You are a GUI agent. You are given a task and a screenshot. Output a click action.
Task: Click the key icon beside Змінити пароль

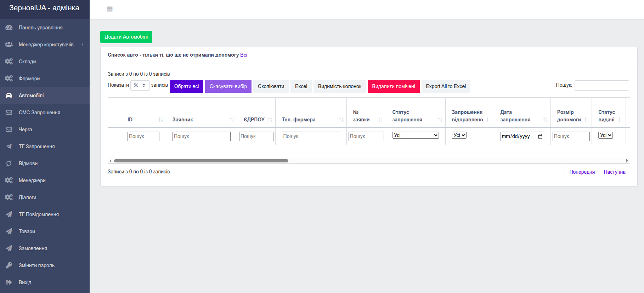click(x=9, y=265)
